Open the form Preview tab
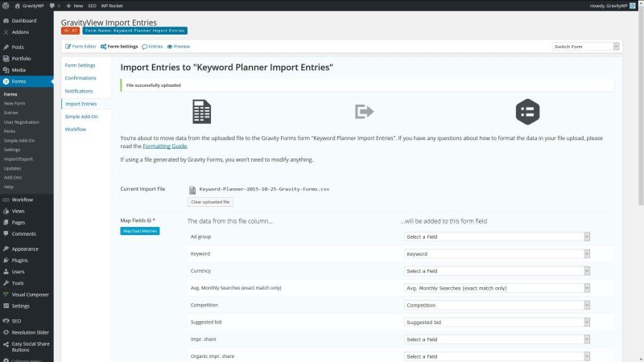The width and height of the screenshot is (644, 362). (178, 47)
